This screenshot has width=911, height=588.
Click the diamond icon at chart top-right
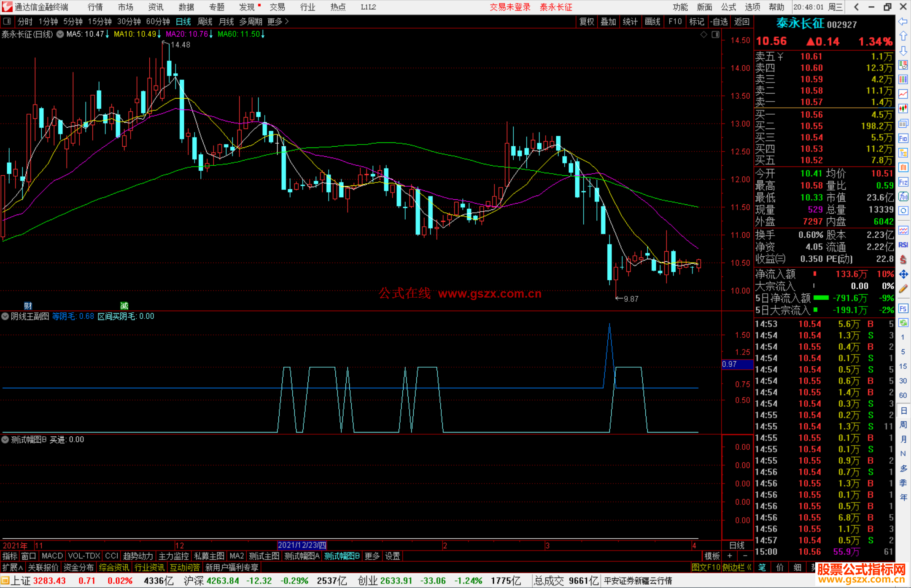coord(704,35)
